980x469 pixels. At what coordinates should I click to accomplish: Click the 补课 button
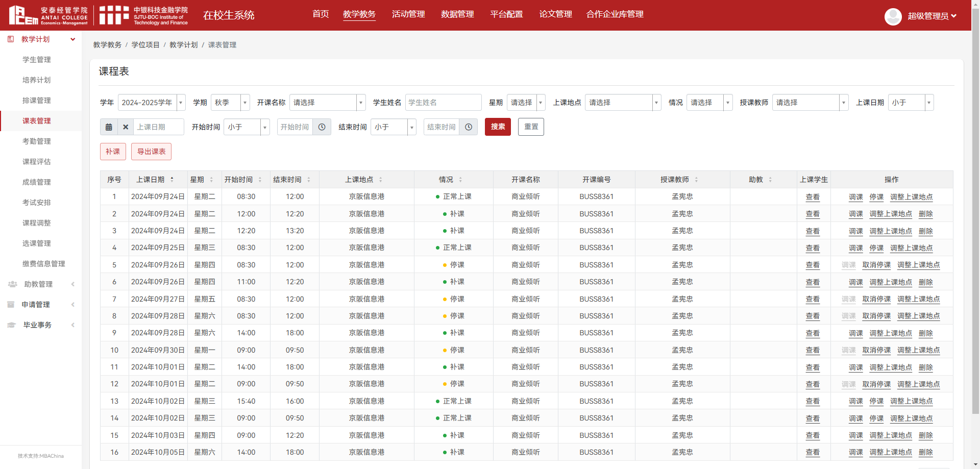pos(113,152)
